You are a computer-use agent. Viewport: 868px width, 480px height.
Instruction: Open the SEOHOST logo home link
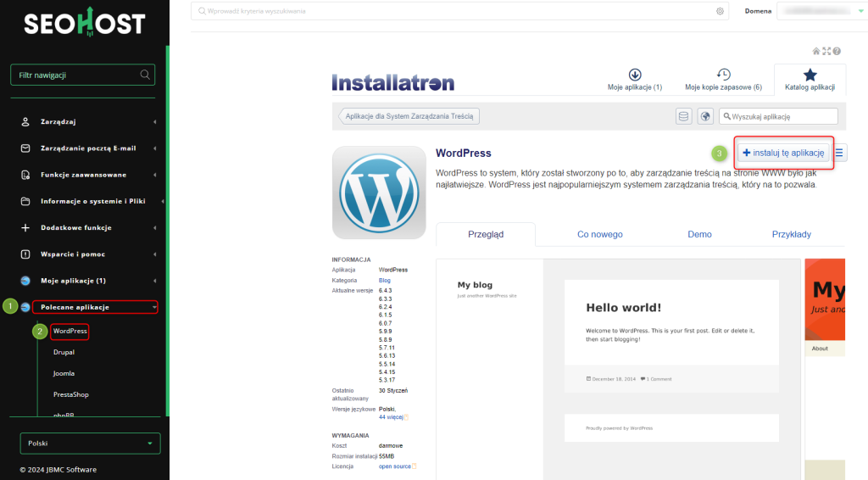85,23
